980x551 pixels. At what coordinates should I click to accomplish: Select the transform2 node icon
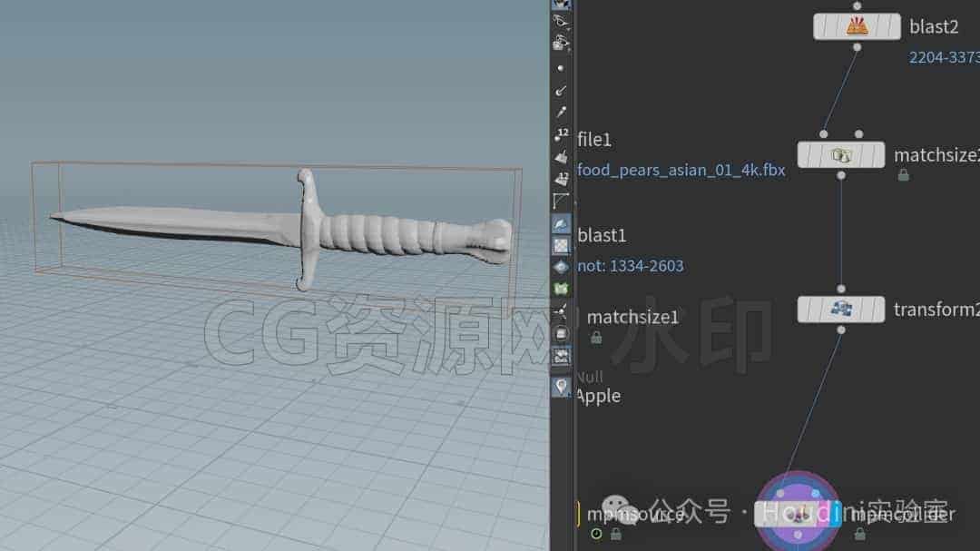pos(841,309)
